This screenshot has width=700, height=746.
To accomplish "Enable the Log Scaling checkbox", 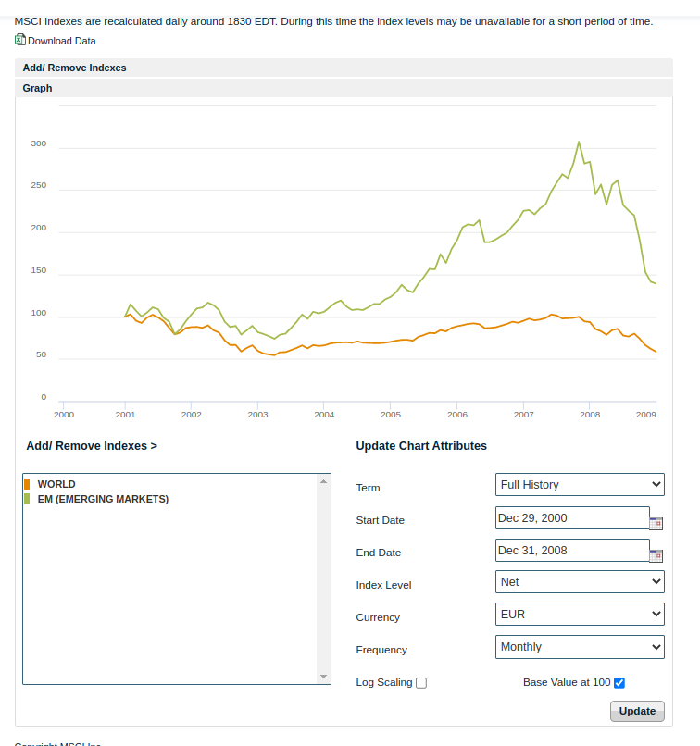I will (x=421, y=683).
